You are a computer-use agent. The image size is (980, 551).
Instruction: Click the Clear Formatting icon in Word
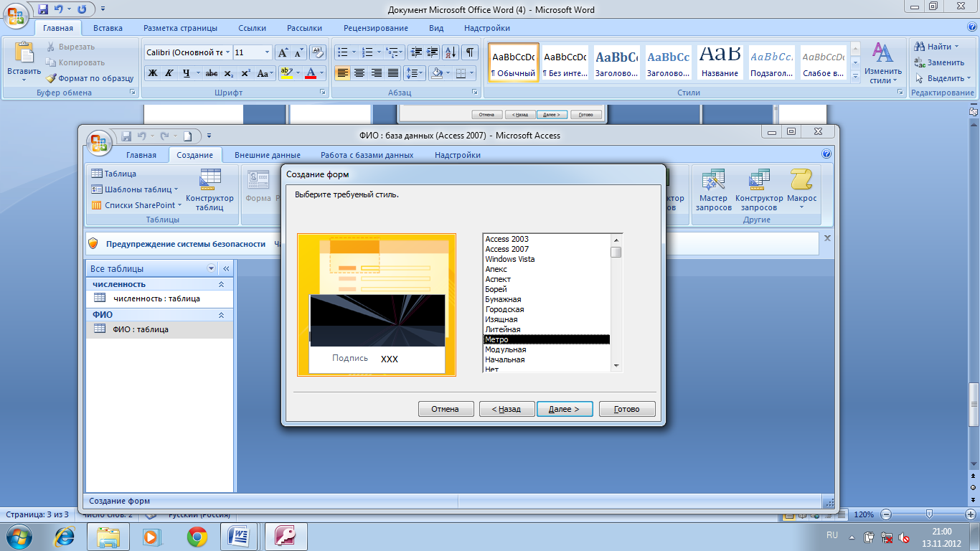[x=316, y=52]
